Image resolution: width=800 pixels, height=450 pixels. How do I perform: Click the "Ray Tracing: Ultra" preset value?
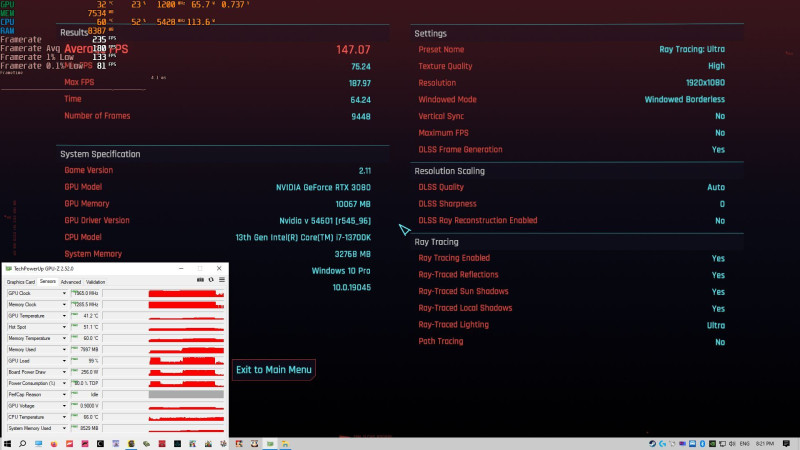point(692,49)
